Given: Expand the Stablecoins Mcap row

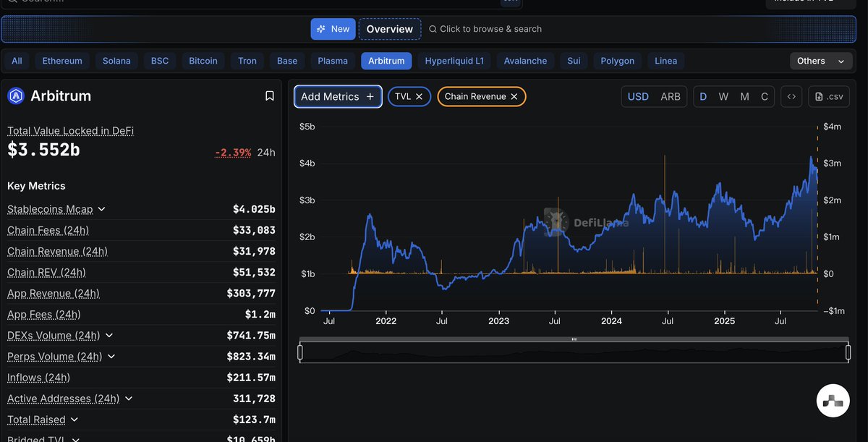Looking at the screenshot, I should (x=101, y=209).
